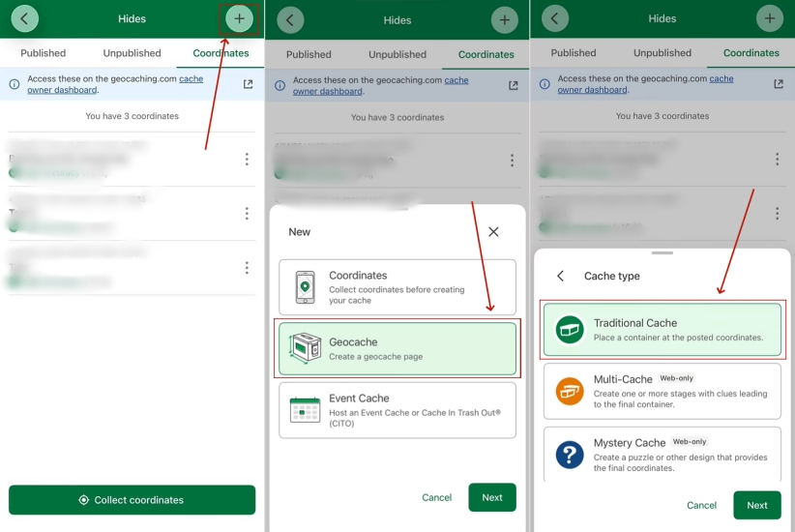Click 'You have 3 coordinates' text on left screen

pyautogui.click(x=132, y=116)
